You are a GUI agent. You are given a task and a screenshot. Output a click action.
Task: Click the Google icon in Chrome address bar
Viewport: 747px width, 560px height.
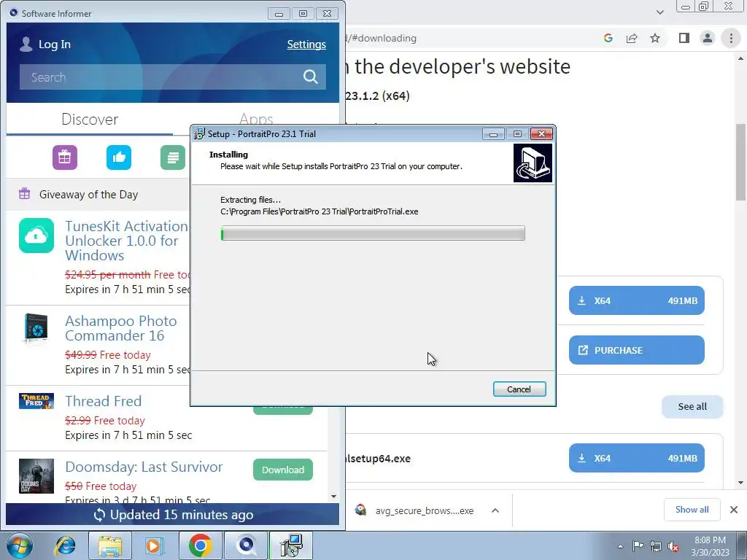pos(608,38)
